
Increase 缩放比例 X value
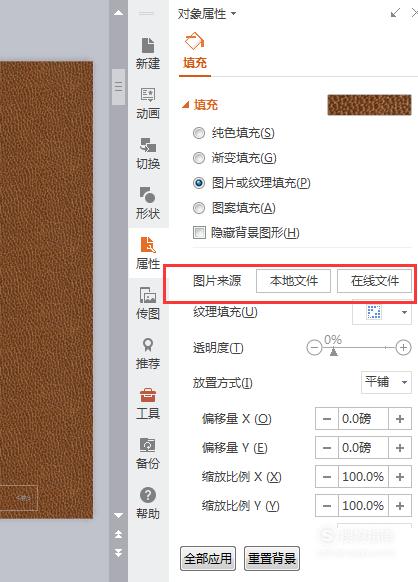click(x=400, y=477)
